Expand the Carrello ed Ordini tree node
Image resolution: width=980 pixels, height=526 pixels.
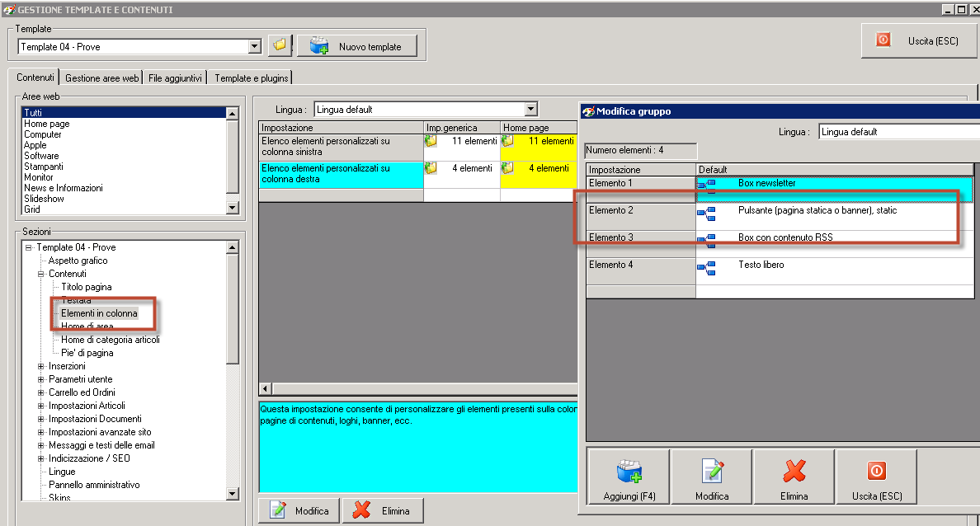[x=40, y=392]
